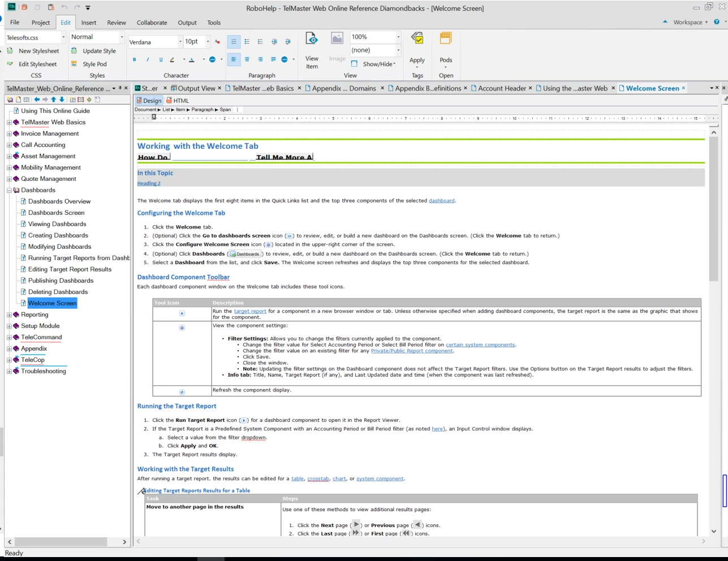Close the Welcome Screen document tab
Image resolution: width=728 pixels, height=561 pixels.
(683, 88)
